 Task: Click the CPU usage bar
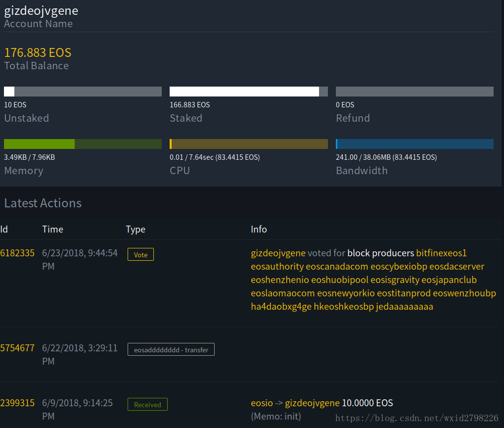(248, 144)
